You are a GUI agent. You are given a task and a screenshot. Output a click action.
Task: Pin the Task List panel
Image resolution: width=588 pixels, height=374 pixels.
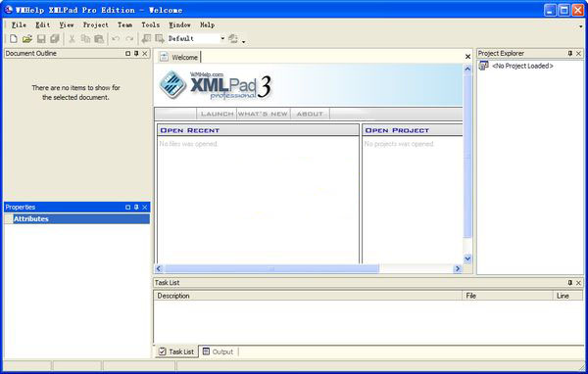(x=570, y=283)
